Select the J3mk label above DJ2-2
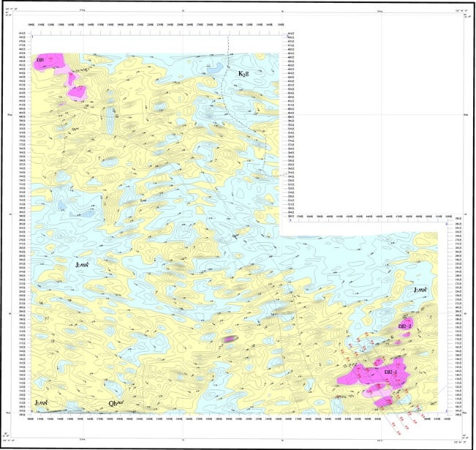This screenshot has height=450, width=476. (421, 290)
